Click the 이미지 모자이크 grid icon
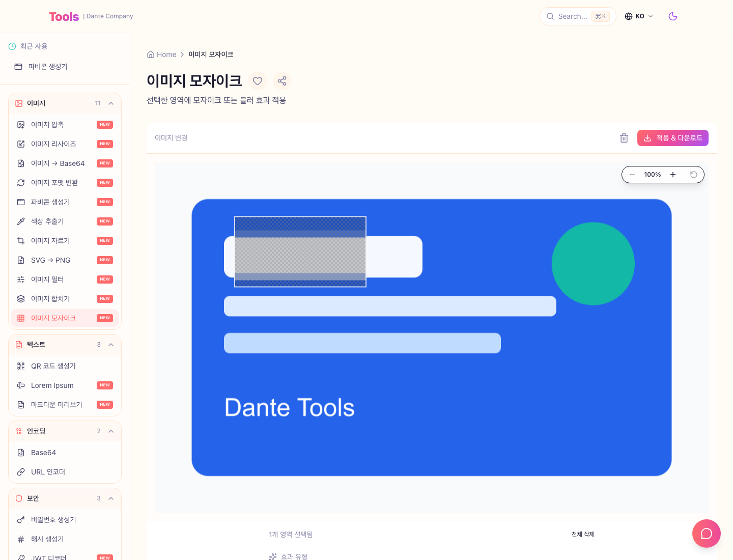 pos(21,318)
